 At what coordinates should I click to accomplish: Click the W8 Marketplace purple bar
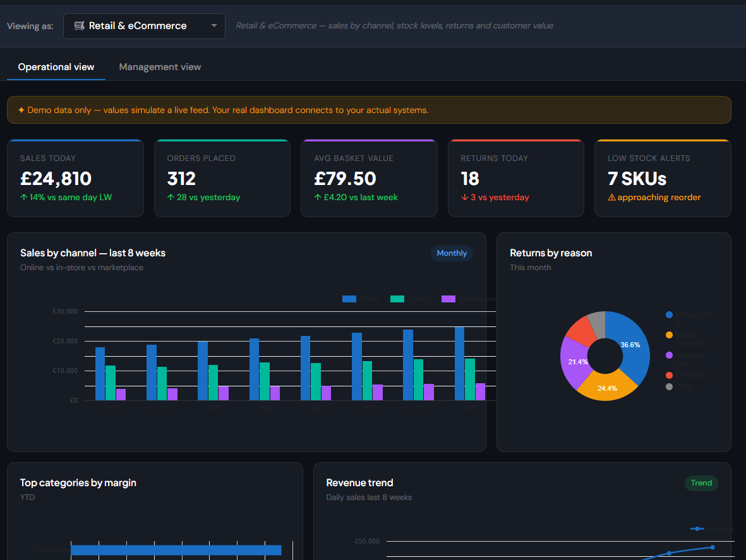point(480,391)
